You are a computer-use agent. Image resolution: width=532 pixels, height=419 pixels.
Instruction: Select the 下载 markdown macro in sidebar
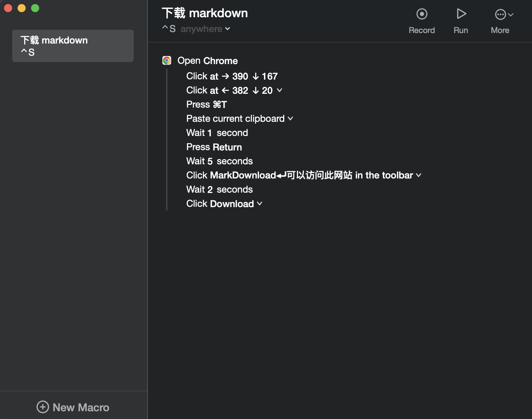tap(73, 46)
